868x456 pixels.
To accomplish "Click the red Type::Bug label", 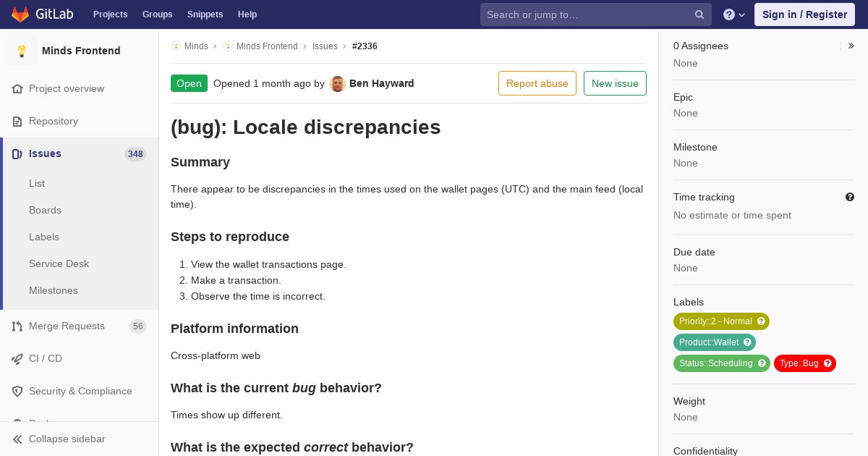I will click(x=799, y=363).
